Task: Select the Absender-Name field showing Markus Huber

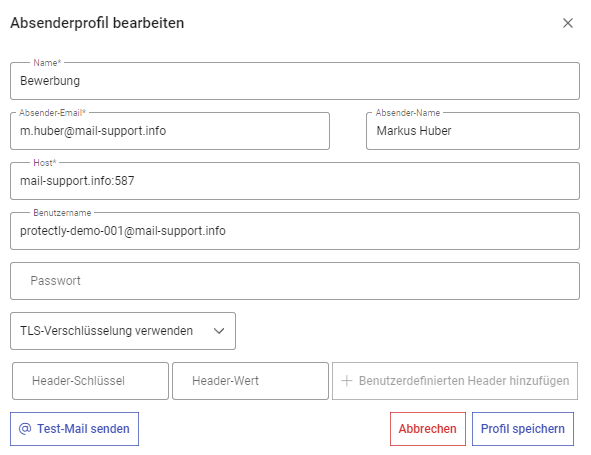Action: pos(473,131)
